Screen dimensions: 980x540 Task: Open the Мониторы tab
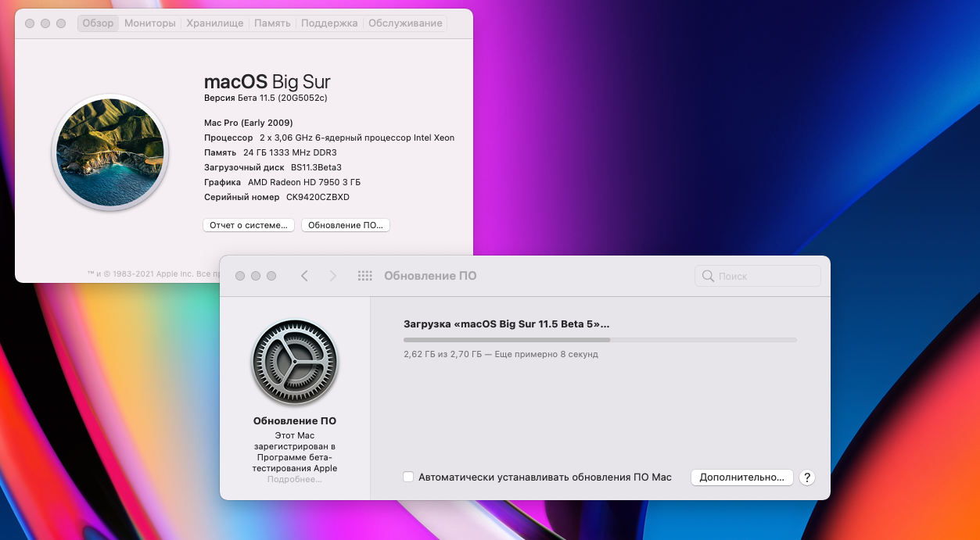pos(150,23)
